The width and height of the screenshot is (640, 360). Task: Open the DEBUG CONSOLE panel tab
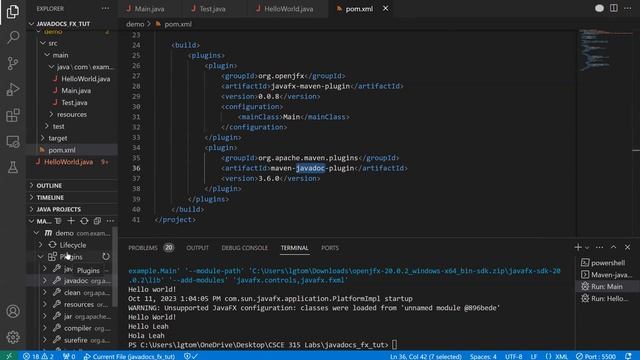tap(244, 248)
